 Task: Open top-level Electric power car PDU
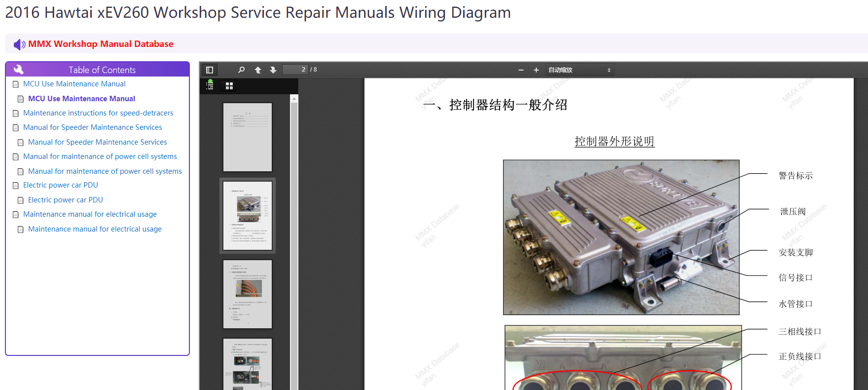61,185
